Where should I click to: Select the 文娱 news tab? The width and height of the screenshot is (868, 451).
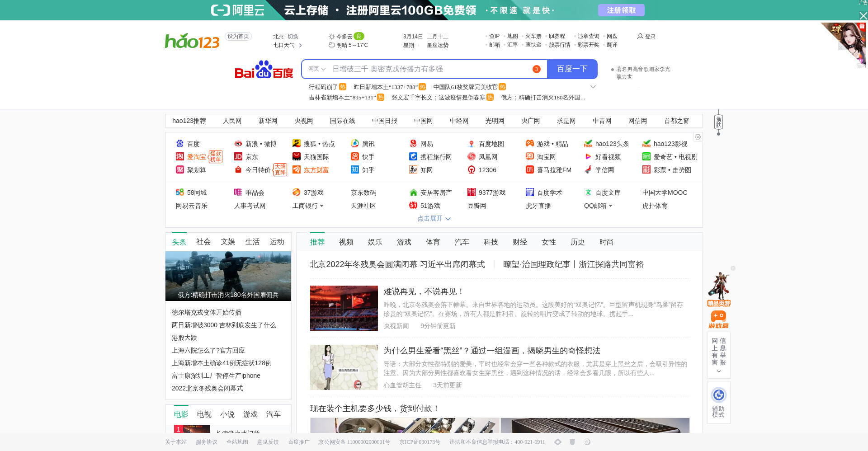[228, 242]
